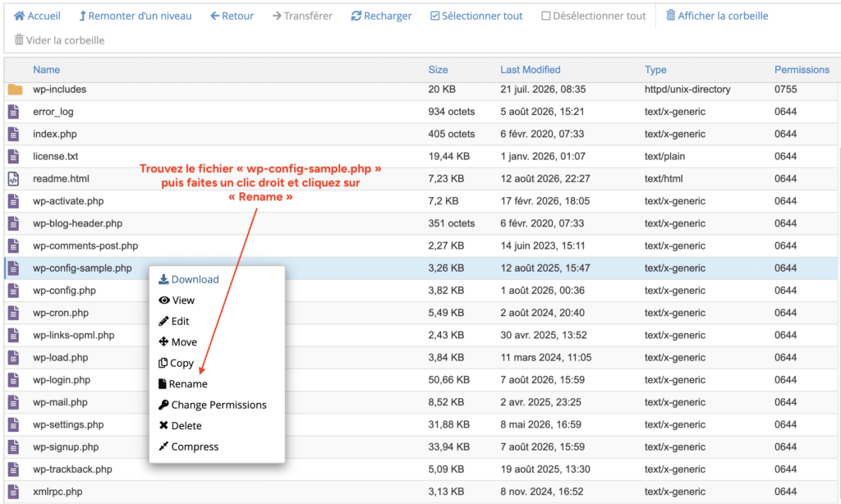Choose Download from the context menu
The image size is (841, 504).
(189, 279)
